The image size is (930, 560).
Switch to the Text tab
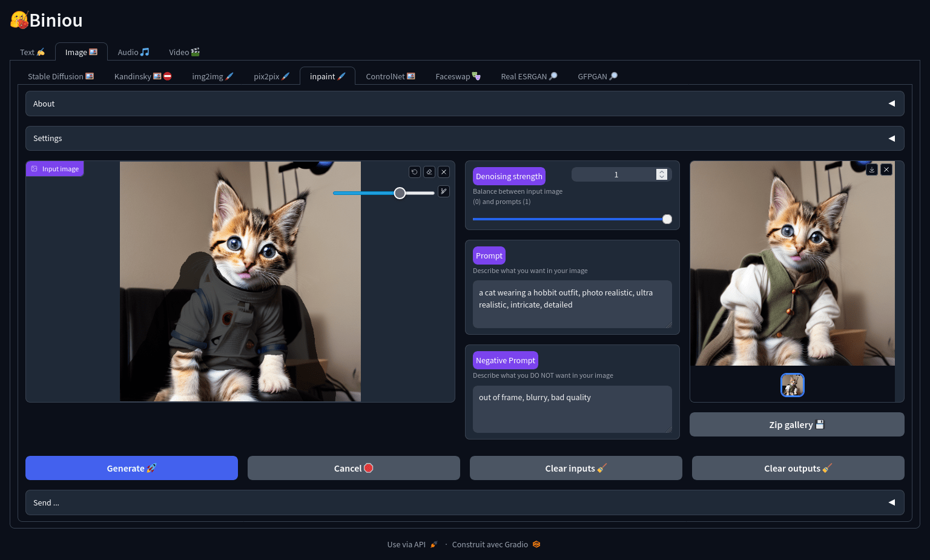point(32,52)
